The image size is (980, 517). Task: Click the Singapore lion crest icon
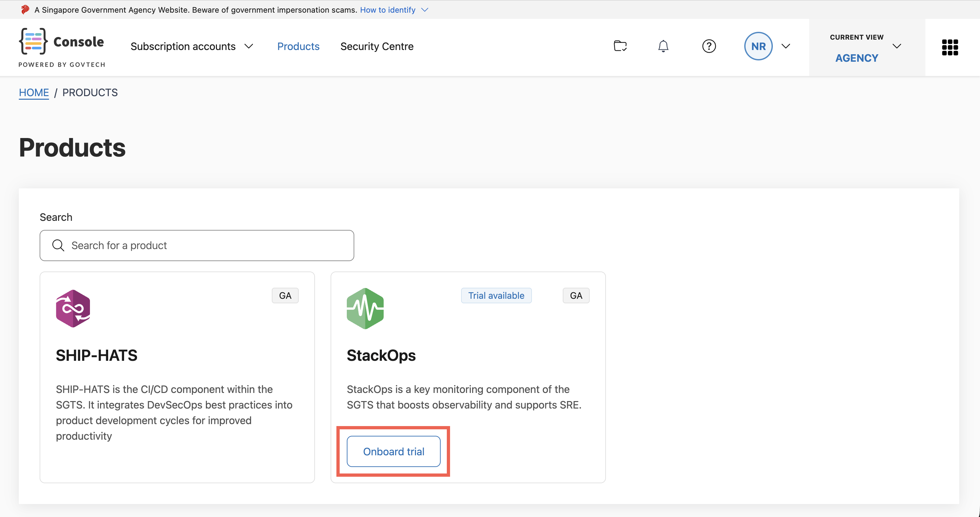tap(25, 9)
